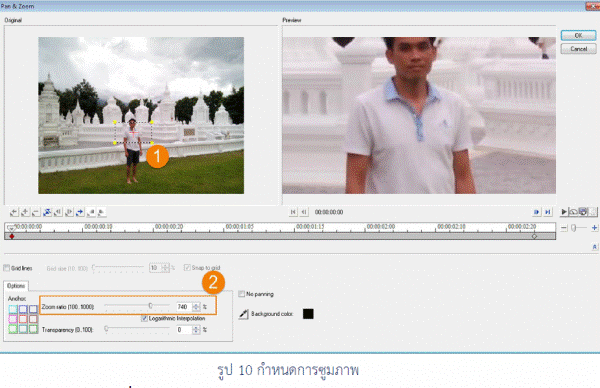
Task: Click the Zoom ratio slider handle
Action: click(150, 305)
